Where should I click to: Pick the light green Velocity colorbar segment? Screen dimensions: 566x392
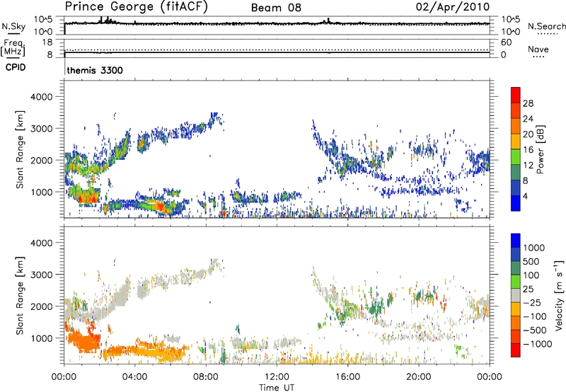coord(516,282)
